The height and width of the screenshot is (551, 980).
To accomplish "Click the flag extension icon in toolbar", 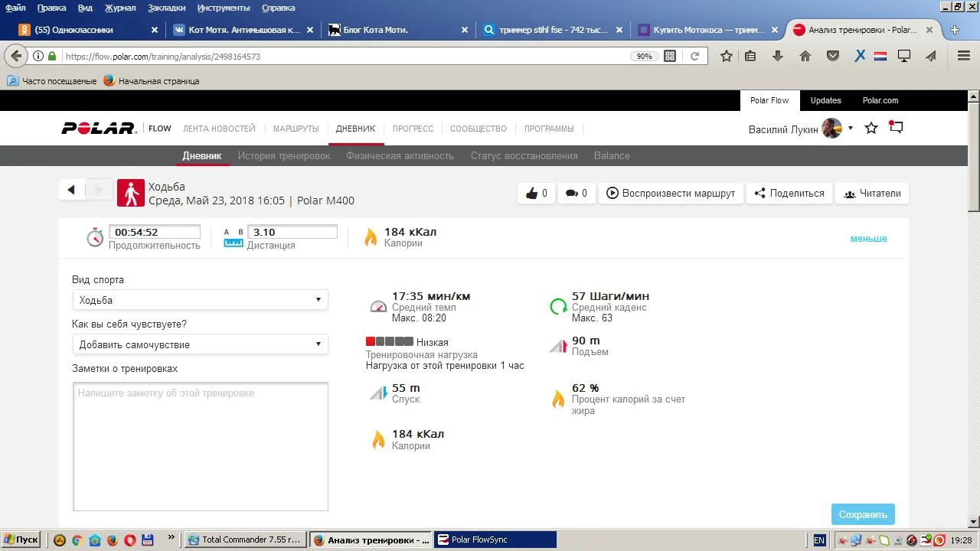I will [x=880, y=56].
